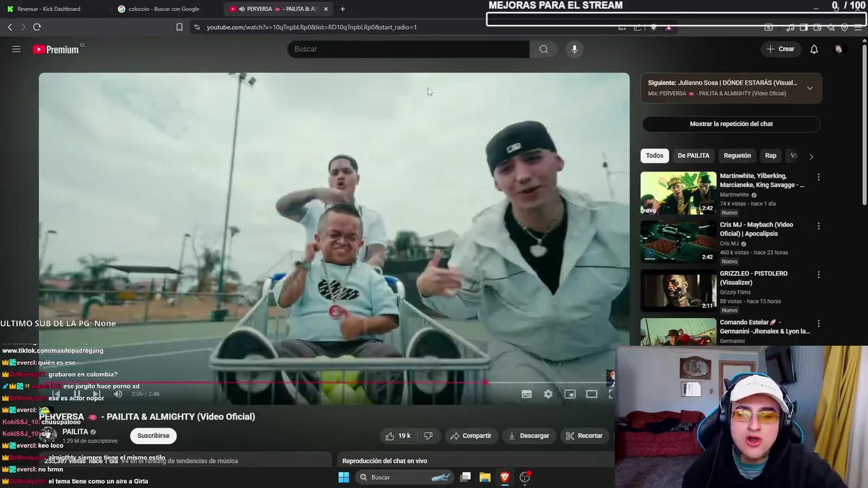Image resolution: width=868 pixels, height=488 pixels.
Task: Skip to next video in player
Action: tap(96, 394)
